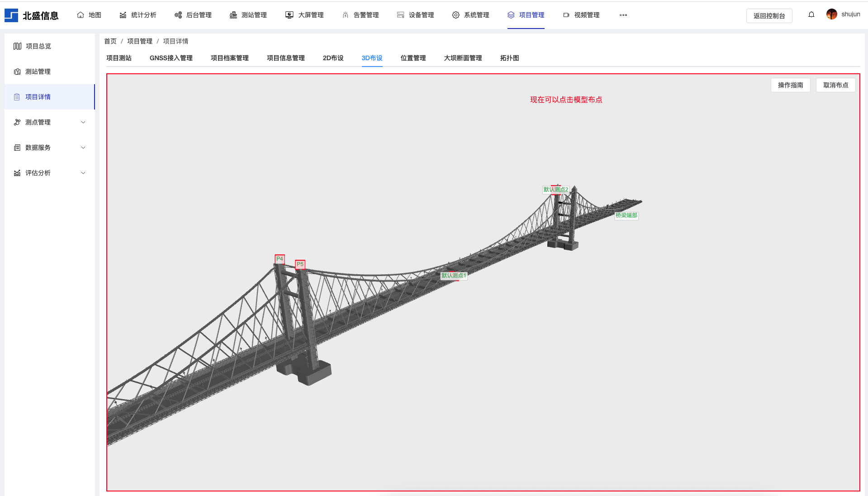
Task: Click the notification bell icon
Action: [x=811, y=14]
